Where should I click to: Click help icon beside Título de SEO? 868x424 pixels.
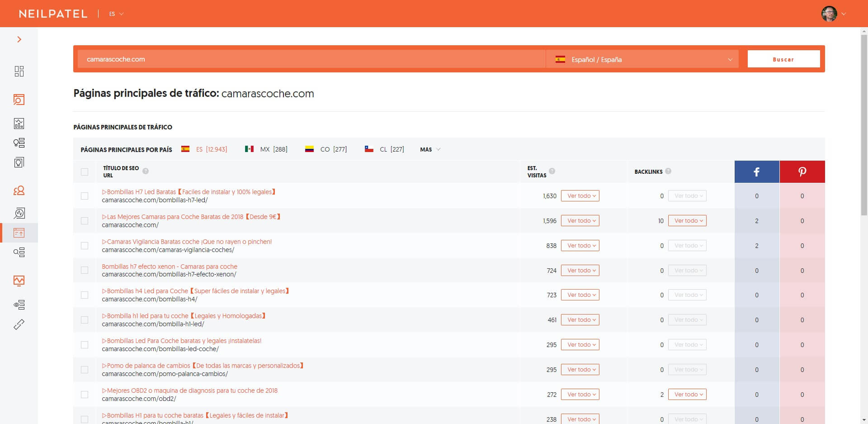[x=146, y=171]
